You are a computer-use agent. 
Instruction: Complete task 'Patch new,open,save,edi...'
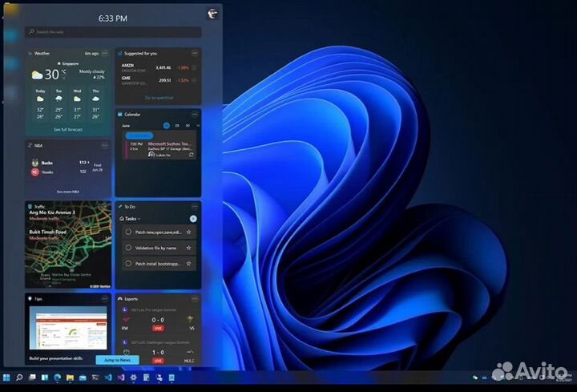click(128, 232)
